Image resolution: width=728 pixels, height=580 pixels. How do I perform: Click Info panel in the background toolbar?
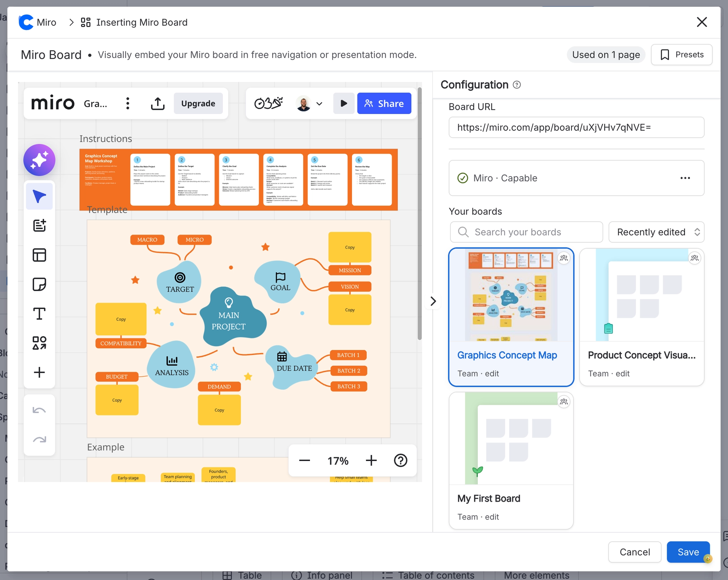click(x=322, y=575)
